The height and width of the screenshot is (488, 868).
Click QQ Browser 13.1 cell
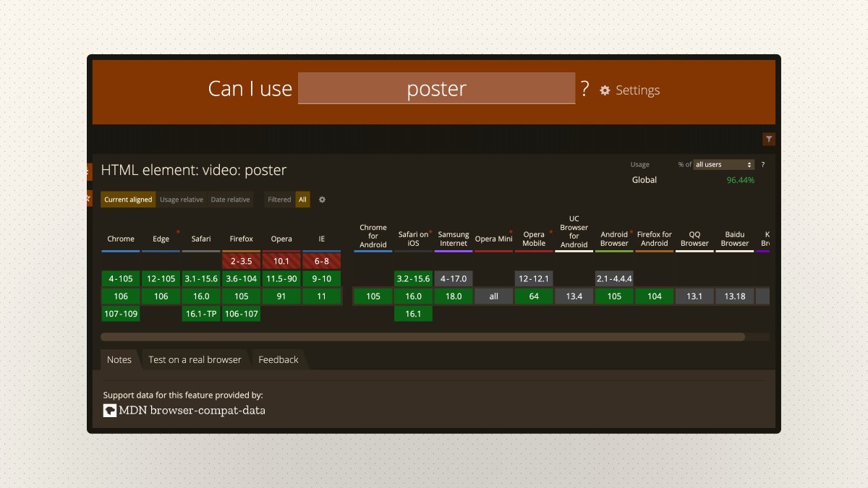click(694, 296)
